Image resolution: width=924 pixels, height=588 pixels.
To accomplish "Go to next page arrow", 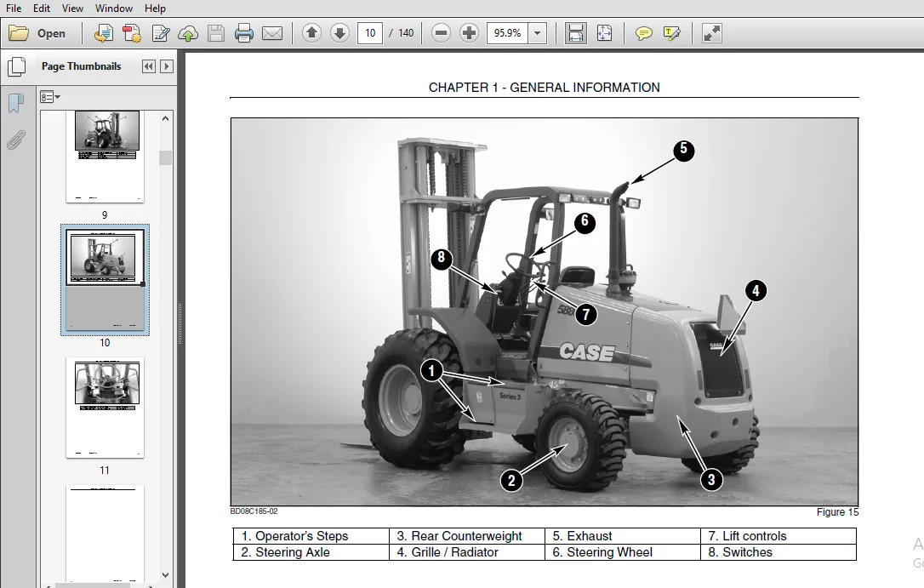I will tap(339, 33).
